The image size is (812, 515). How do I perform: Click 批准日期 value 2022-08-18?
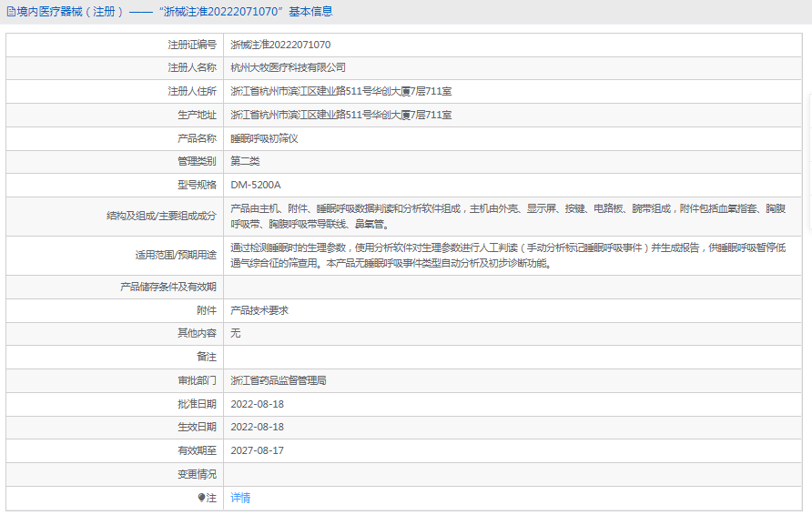point(258,404)
